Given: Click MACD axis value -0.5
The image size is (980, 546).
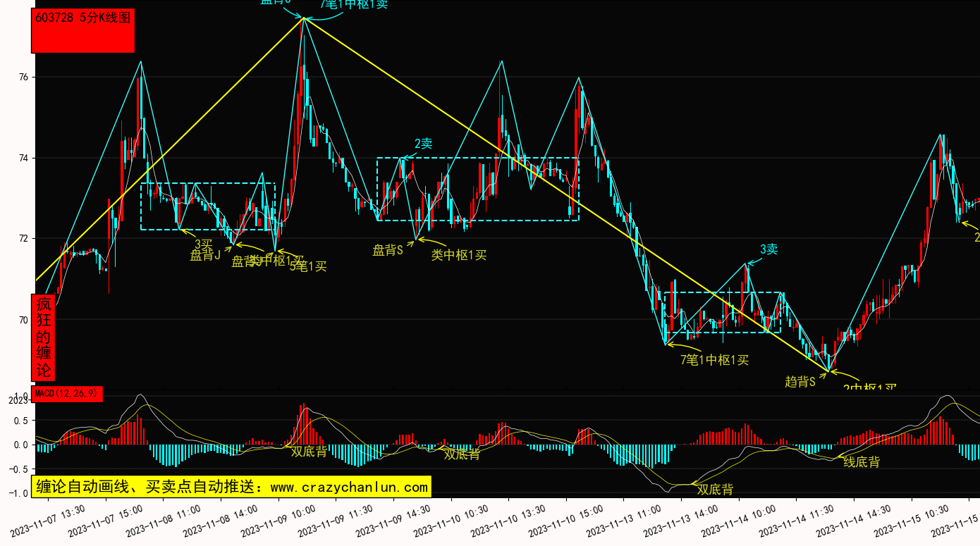Looking at the screenshot, I should [x=18, y=469].
